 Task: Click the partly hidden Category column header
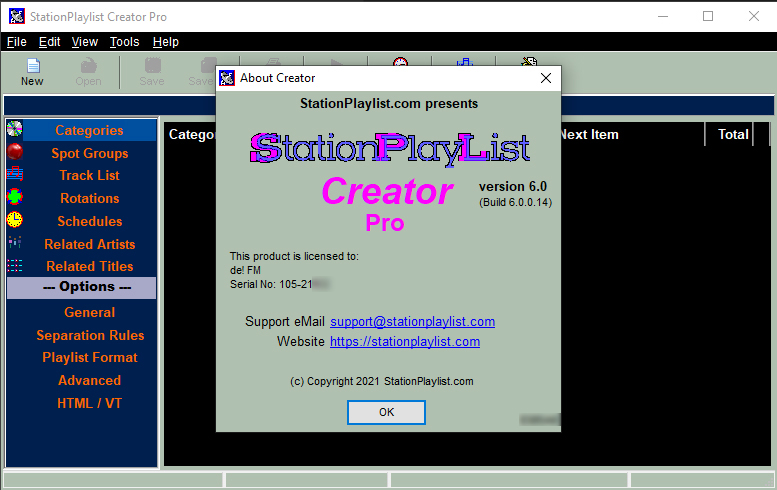[191, 134]
